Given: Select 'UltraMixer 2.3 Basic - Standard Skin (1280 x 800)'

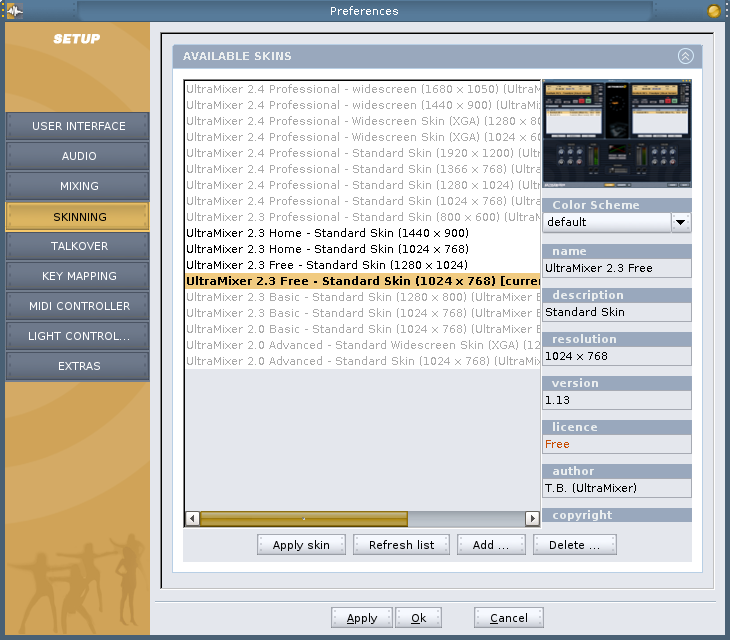Looking at the screenshot, I should coord(362,297).
